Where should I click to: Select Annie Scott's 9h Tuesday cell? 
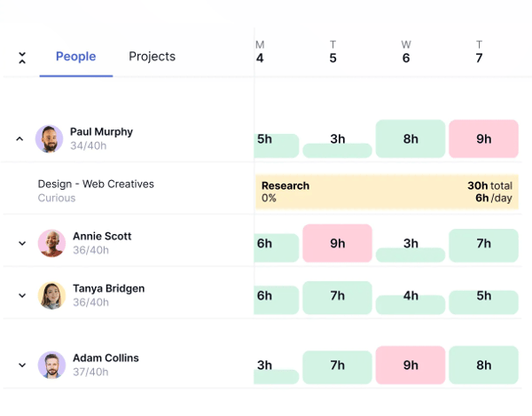337,243
